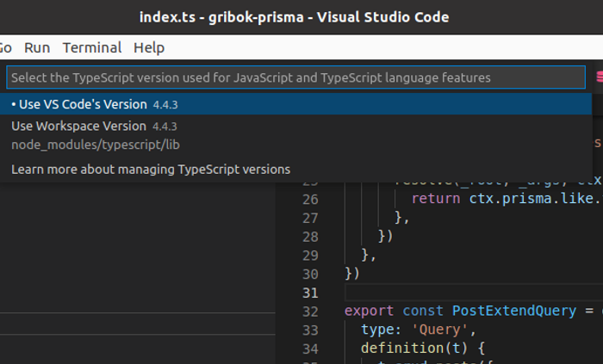Click the 'Query' string on line 33
The width and height of the screenshot is (603, 364).
439,330
